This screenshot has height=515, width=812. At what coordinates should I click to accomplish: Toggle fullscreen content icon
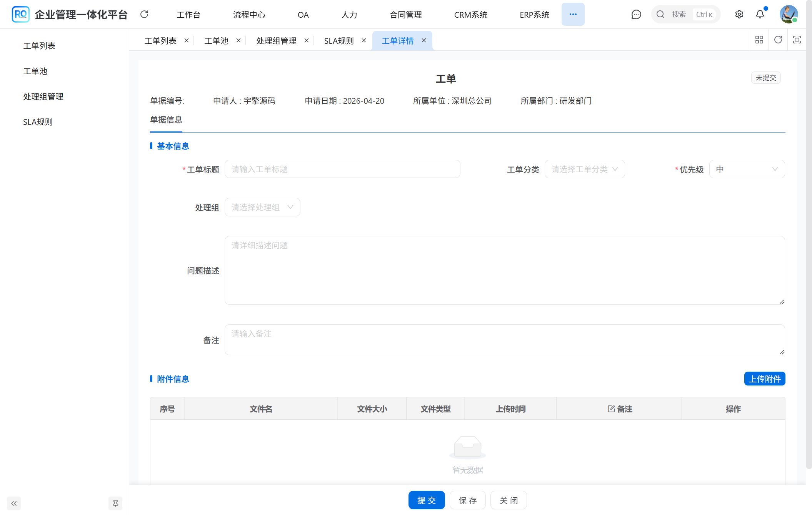(797, 40)
